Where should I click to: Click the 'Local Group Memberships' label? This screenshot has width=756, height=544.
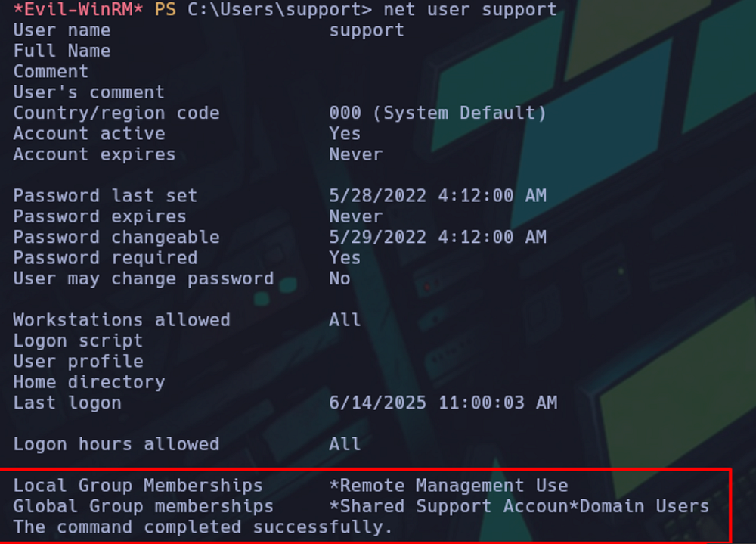(x=138, y=486)
